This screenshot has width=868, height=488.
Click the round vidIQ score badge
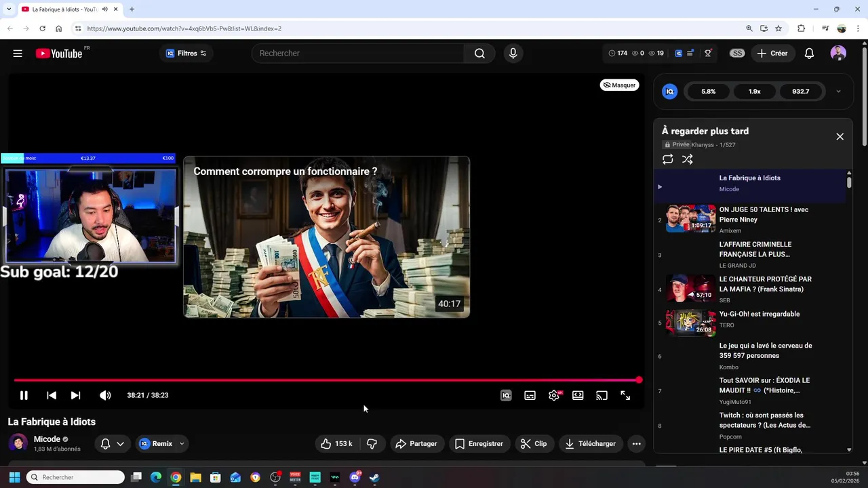[669, 91]
